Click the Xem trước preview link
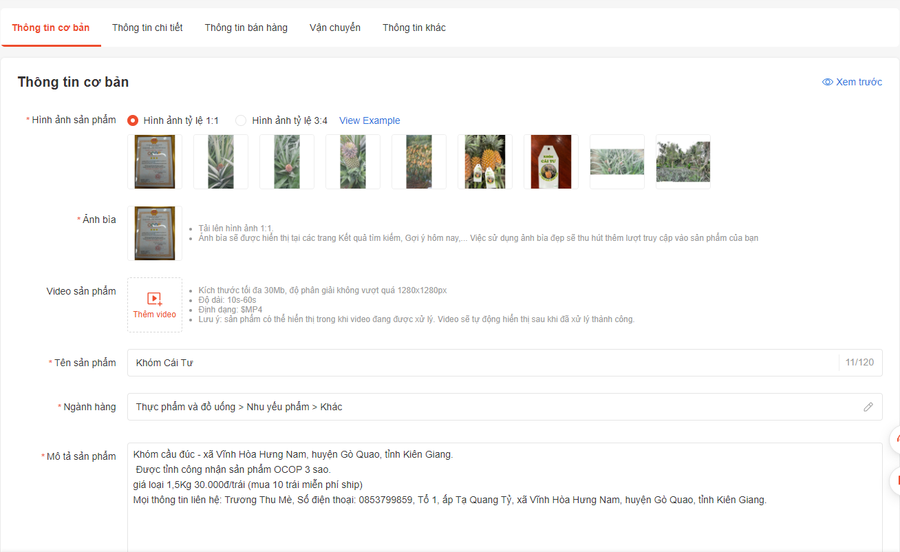 pos(858,82)
